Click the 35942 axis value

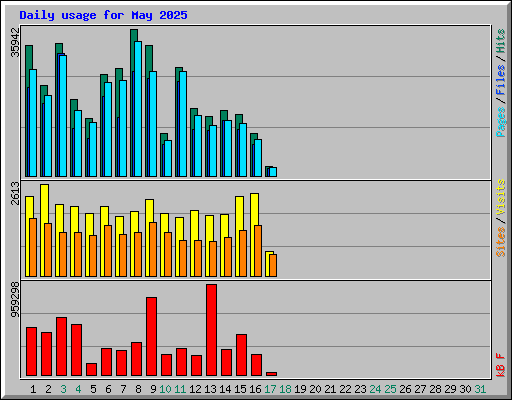coord(15,42)
